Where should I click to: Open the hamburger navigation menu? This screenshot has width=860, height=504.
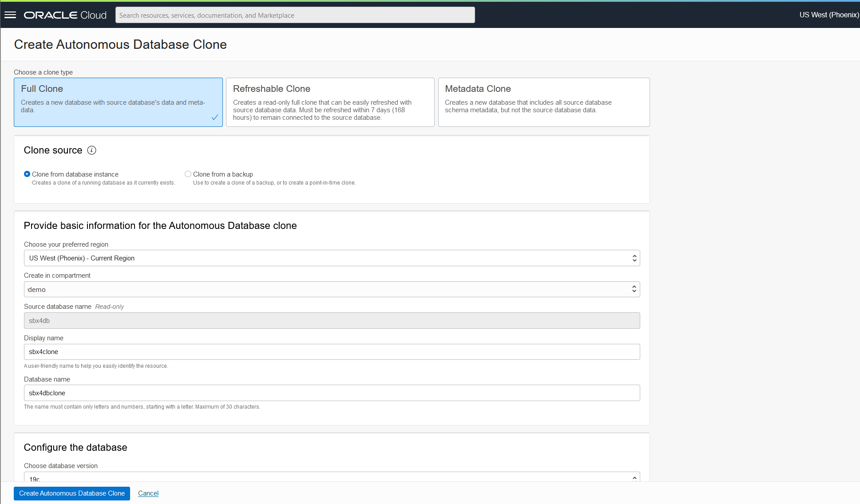[x=10, y=15]
